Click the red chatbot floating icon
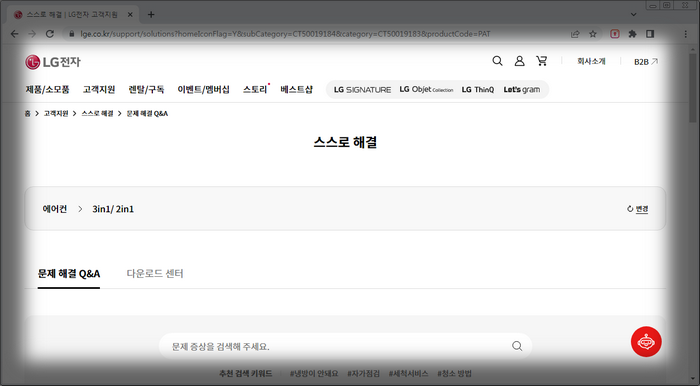Viewport: 700px width, 386px height. (x=646, y=342)
